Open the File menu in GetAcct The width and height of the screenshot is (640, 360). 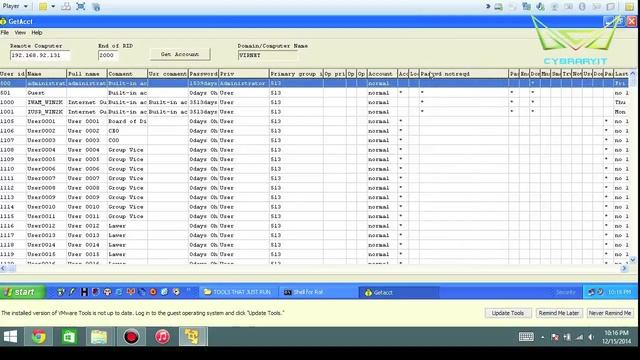[x=4, y=33]
